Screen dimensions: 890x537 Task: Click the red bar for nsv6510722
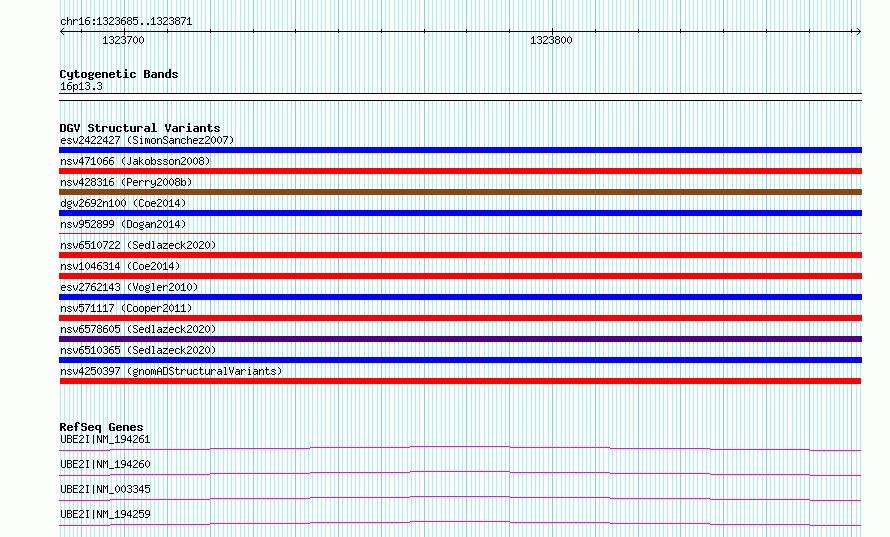[460, 255]
